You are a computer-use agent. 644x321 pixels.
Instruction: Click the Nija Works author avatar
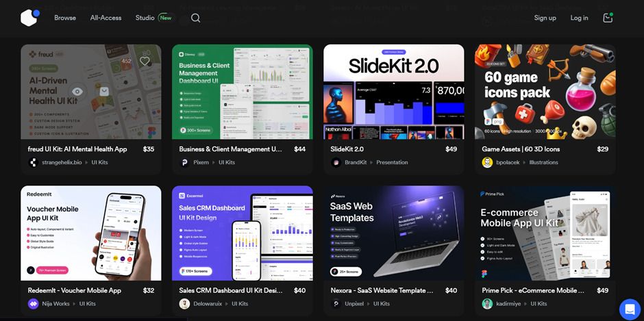click(33, 303)
